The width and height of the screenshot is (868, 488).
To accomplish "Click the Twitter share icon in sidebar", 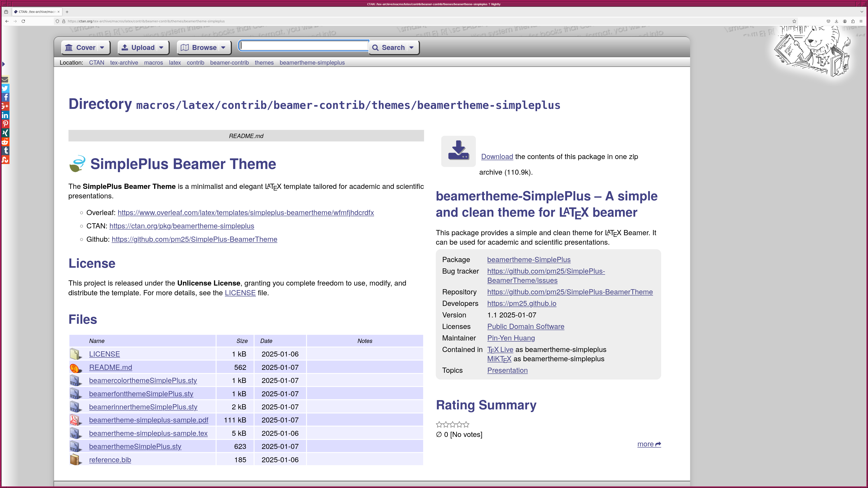I will click(5, 89).
